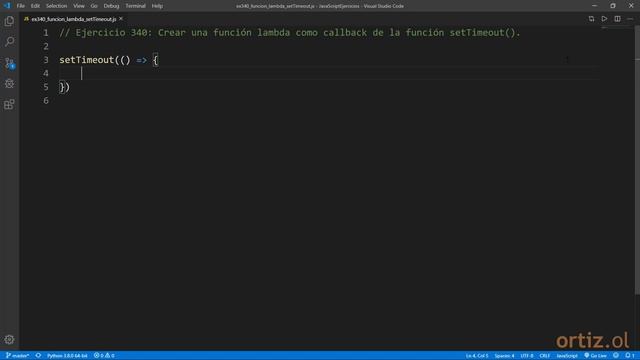
Task: Open the Help menu
Action: pyautogui.click(x=157, y=6)
